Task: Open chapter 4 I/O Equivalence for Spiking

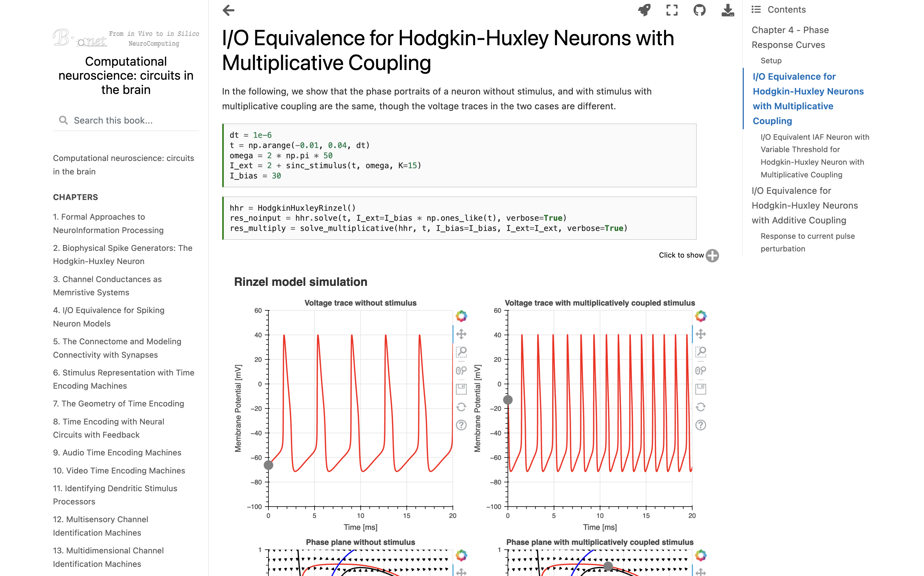Action: pyautogui.click(x=109, y=317)
